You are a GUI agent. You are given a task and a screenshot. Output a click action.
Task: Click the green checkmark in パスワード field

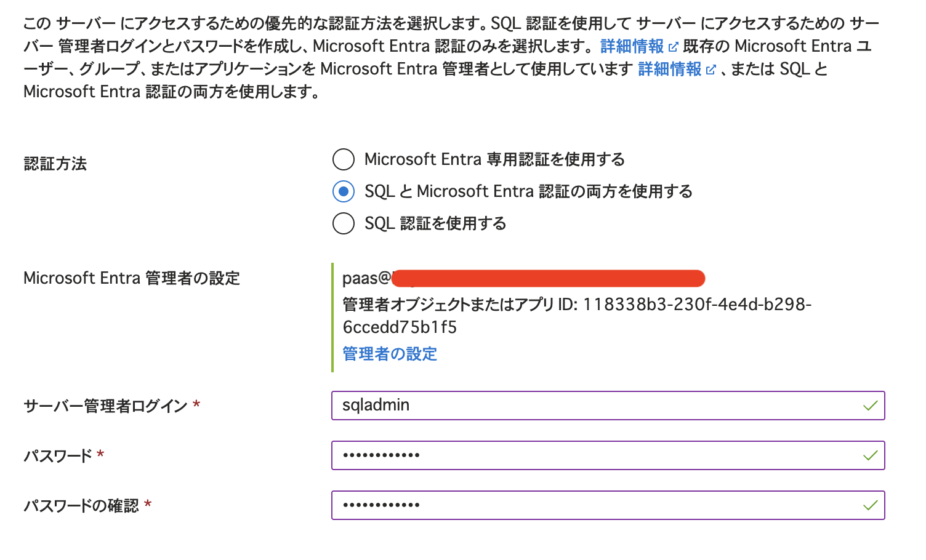point(870,455)
